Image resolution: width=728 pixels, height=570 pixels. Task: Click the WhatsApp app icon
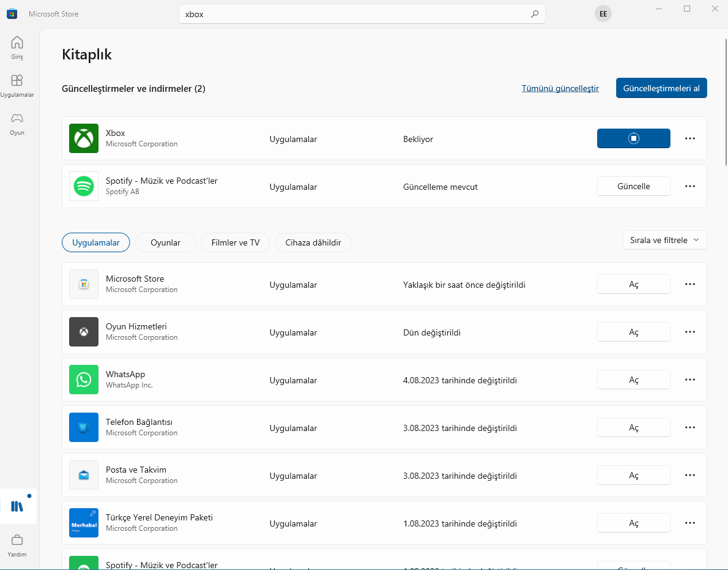click(x=84, y=380)
